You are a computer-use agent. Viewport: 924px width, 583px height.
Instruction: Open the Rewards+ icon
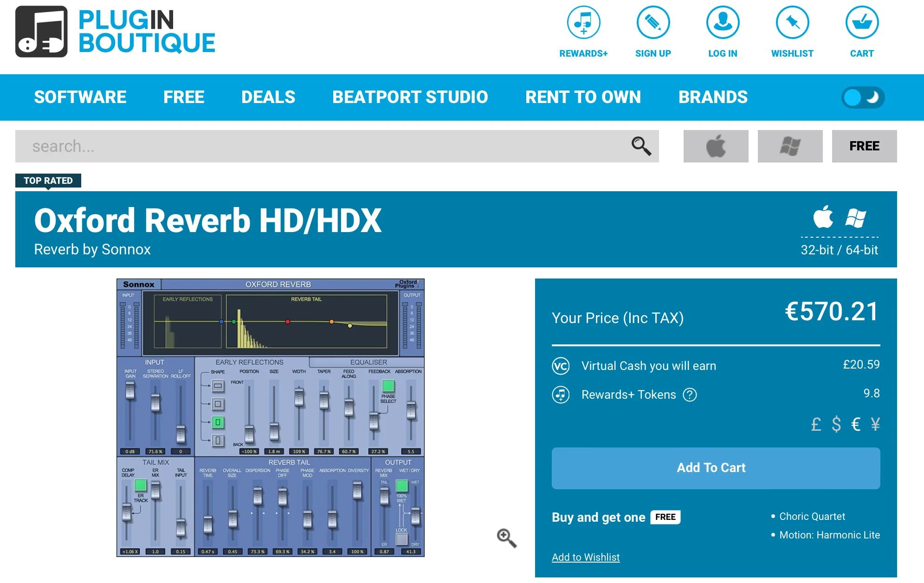[583, 22]
